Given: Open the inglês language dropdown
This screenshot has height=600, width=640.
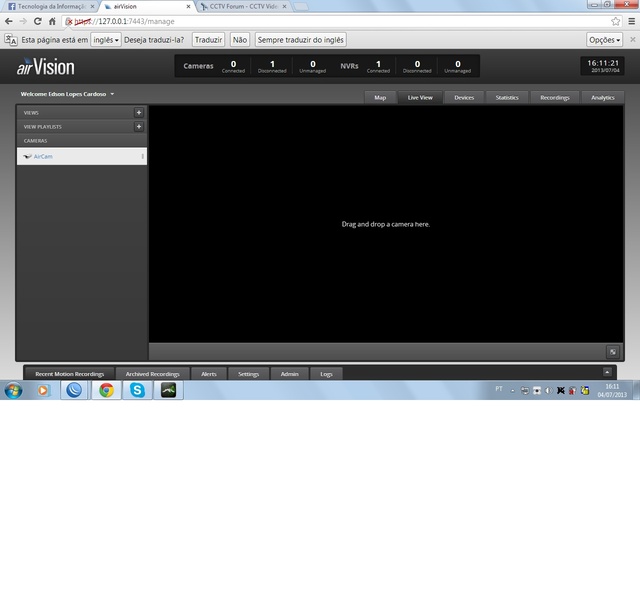Looking at the screenshot, I should (106, 40).
